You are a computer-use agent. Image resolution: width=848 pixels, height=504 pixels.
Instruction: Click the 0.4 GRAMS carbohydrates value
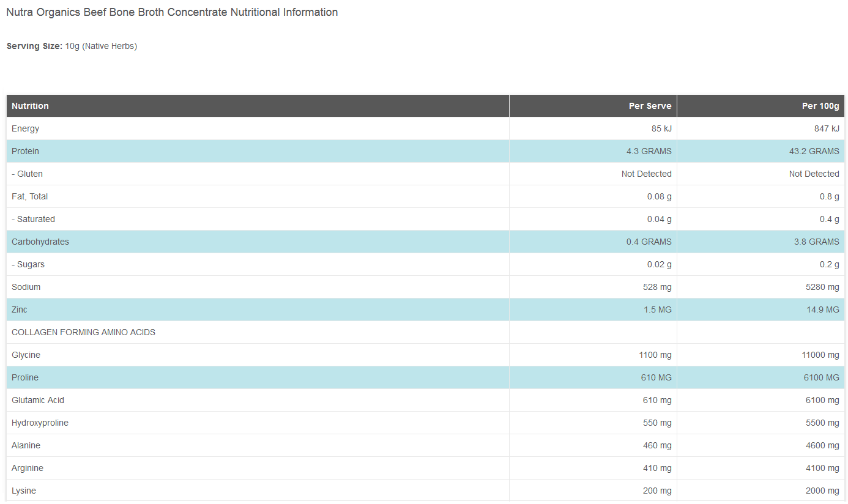[x=649, y=242]
